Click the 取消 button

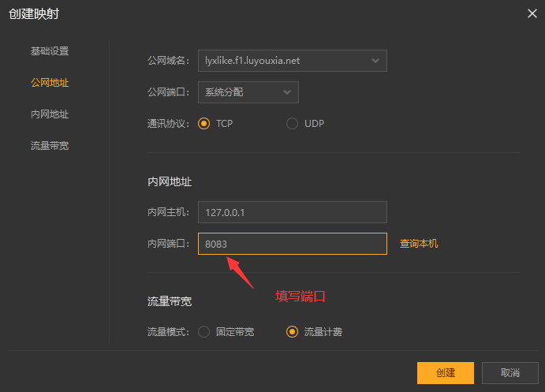coord(510,373)
